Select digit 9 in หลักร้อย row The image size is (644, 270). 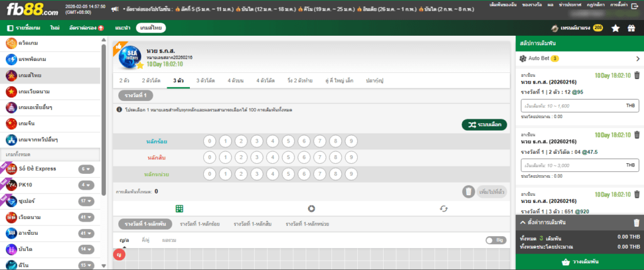click(x=351, y=141)
